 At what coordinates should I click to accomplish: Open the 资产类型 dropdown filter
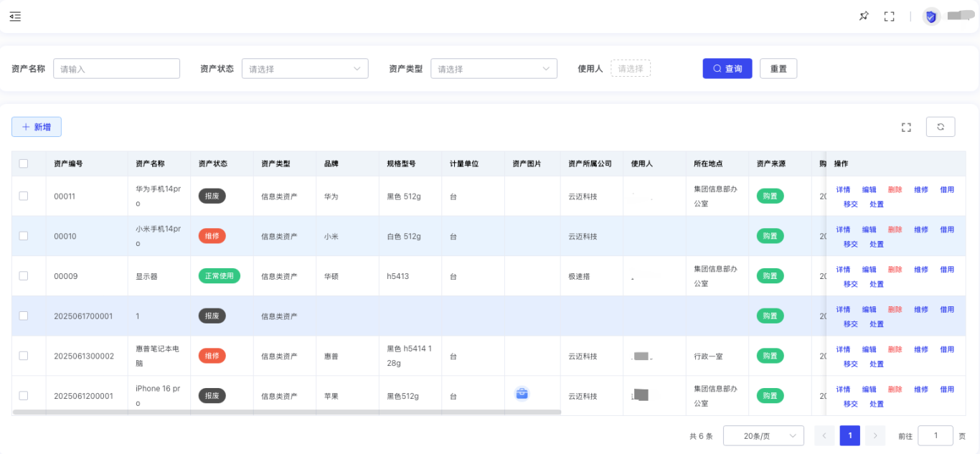(x=494, y=69)
